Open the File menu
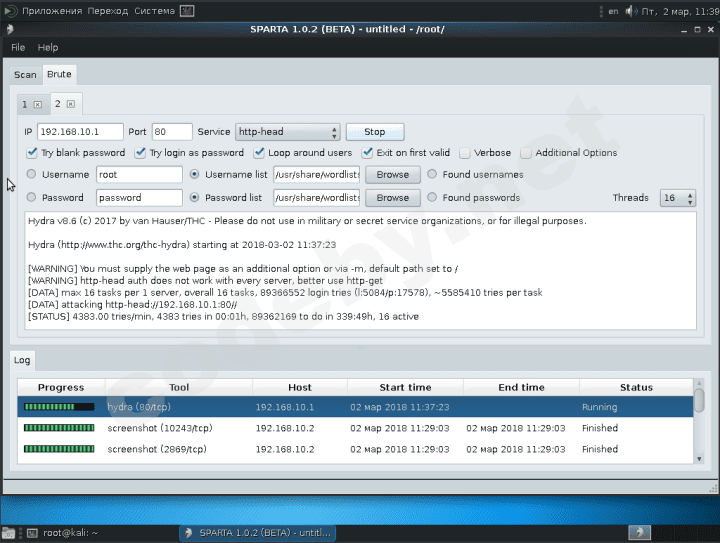Image resolution: width=720 pixels, height=543 pixels. [18, 47]
